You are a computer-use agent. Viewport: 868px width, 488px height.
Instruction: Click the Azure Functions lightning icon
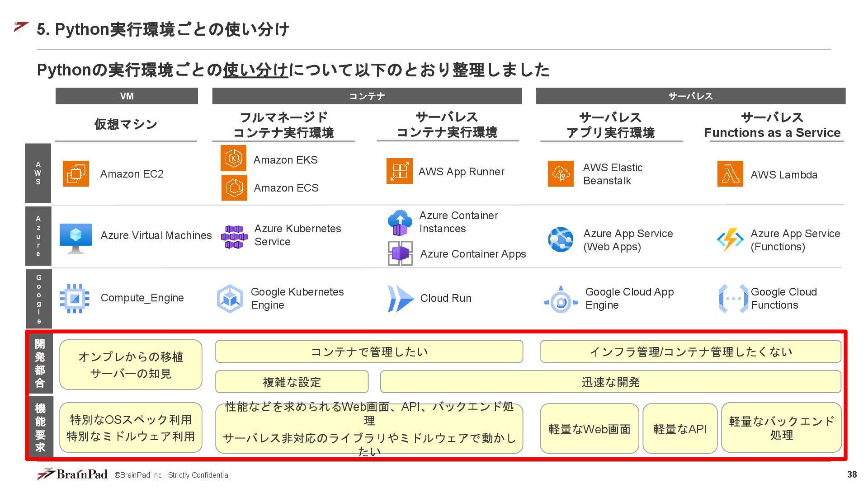click(730, 239)
